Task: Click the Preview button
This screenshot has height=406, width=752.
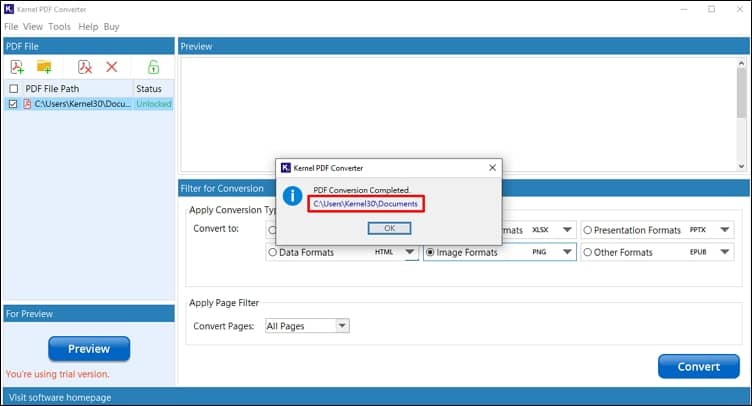Action: (x=89, y=348)
